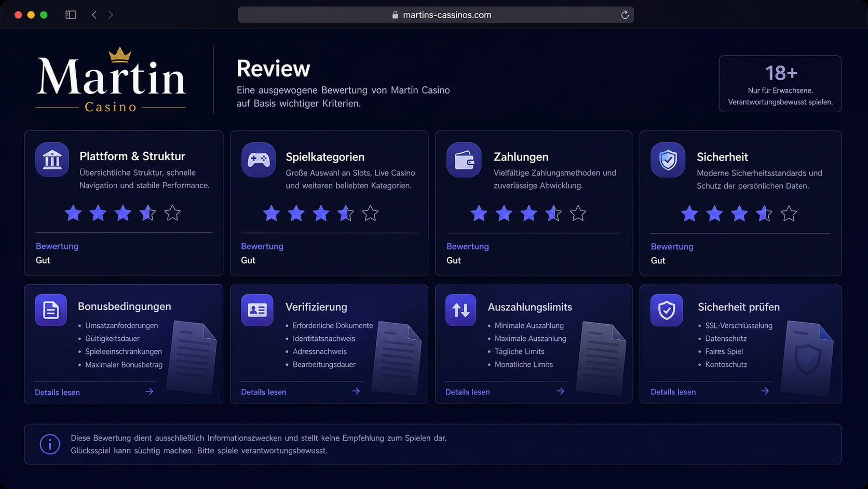
Task: Select the half-filled fourth star in Zahlungen rating
Action: [x=553, y=213]
